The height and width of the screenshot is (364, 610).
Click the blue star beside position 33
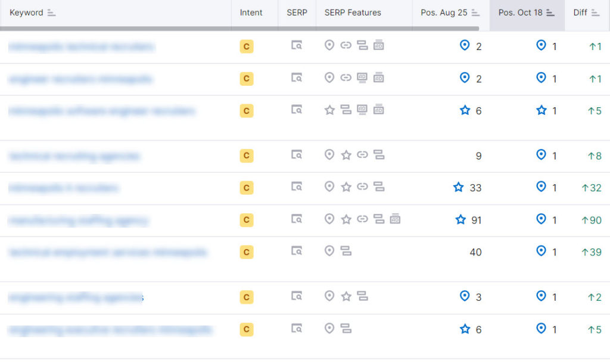click(458, 188)
